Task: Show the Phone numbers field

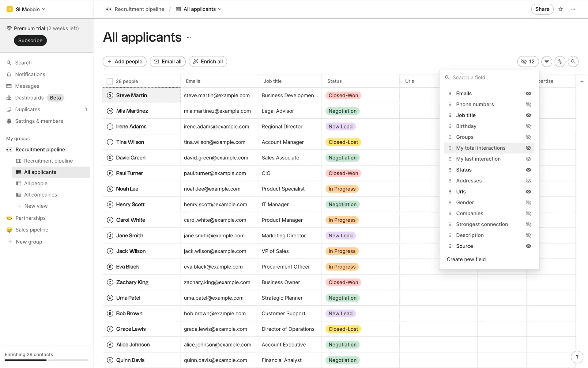Action: [x=528, y=105]
